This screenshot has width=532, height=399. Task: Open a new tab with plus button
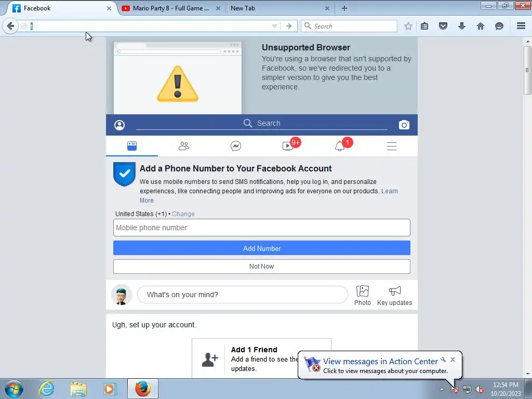coord(344,8)
